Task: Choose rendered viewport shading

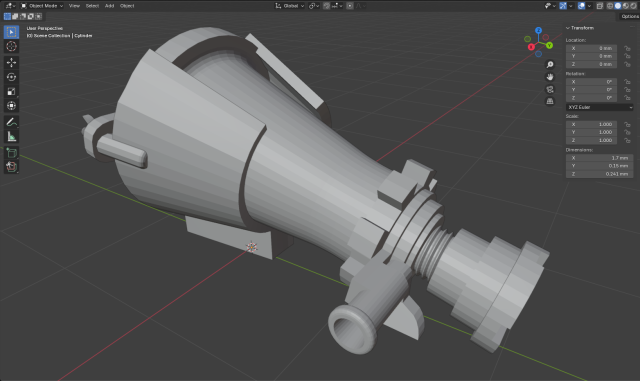Action: point(633,6)
